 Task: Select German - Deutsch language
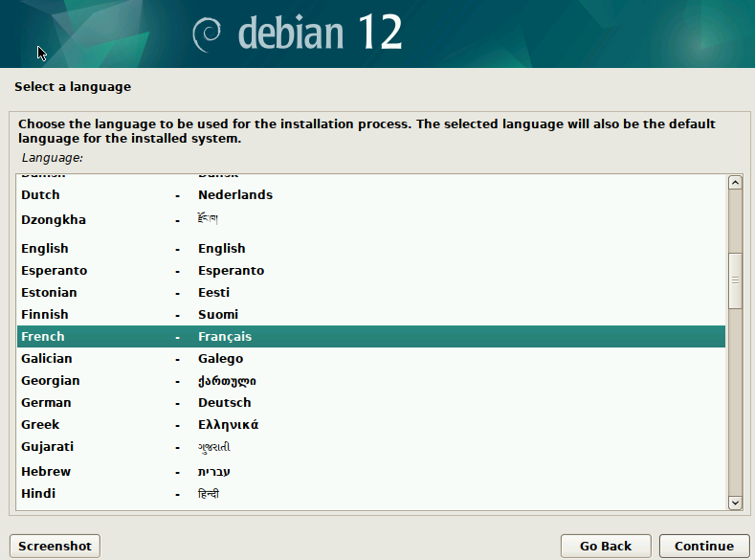tap(371, 403)
